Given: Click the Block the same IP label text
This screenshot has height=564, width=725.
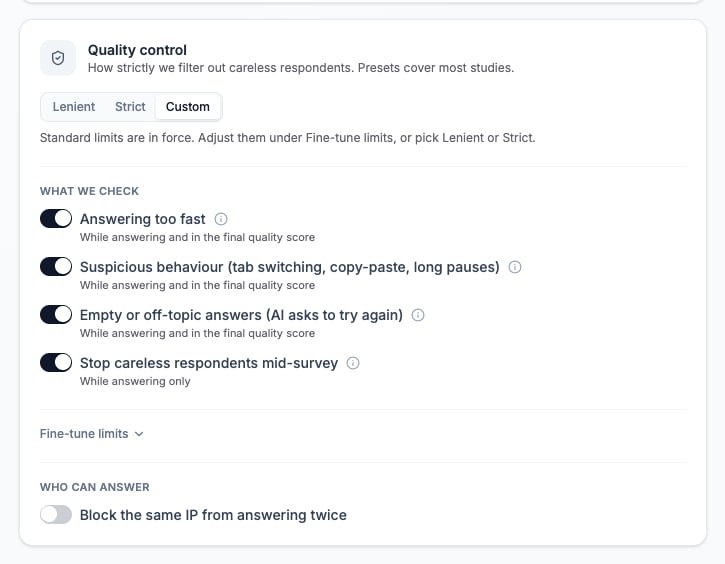Looking at the screenshot, I should [x=213, y=515].
